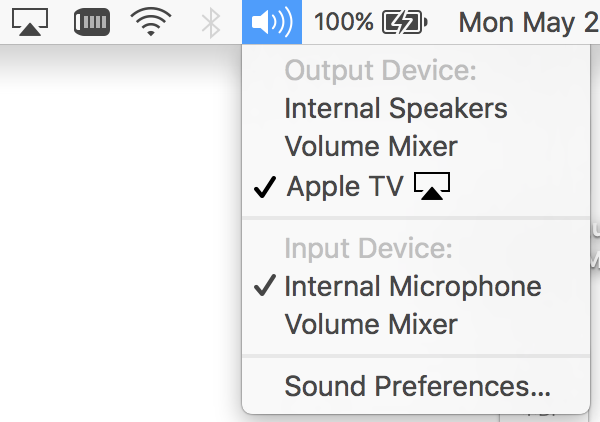600x422 pixels.
Task: Choose Volume Mixer under Input Device
Action: (x=371, y=324)
